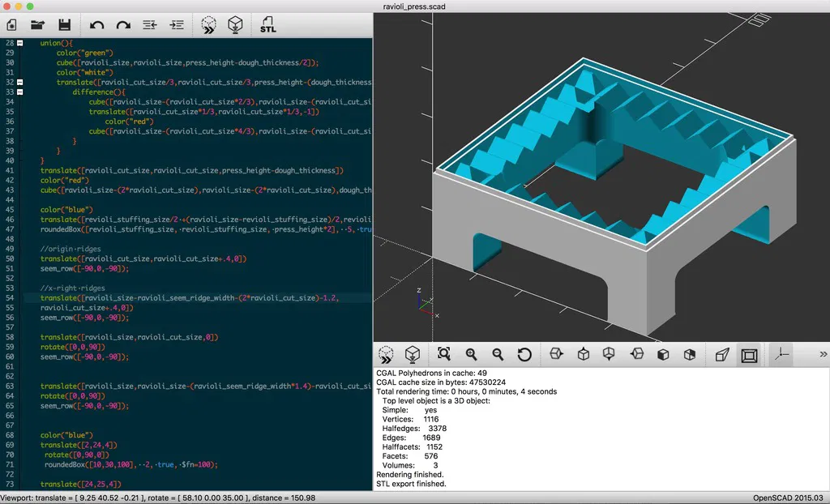Click Render in the viewer toolbar
The width and height of the screenshot is (830, 504).
413,354
